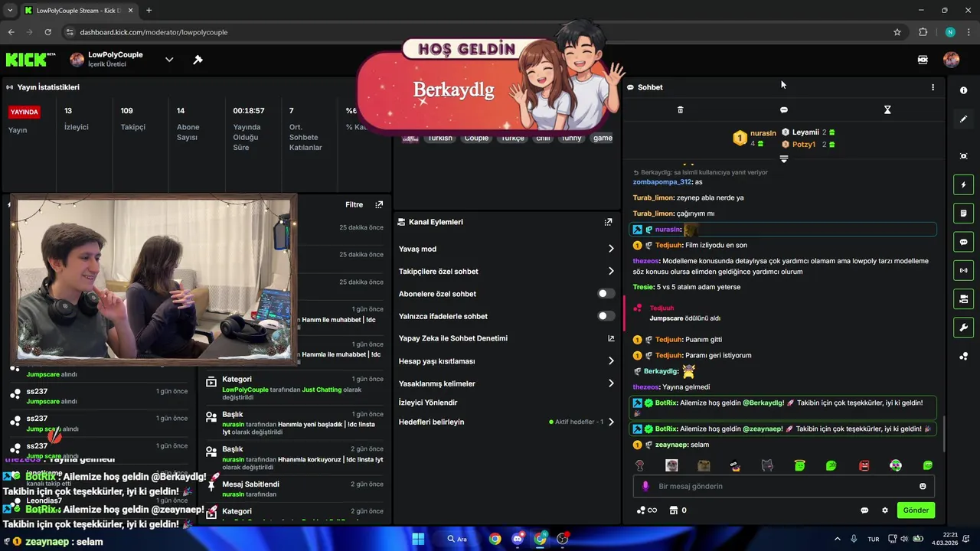Open the three-dot menu in Sohbet panel
Image resolution: width=980 pixels, height=551 pixels.
[933, 87]
